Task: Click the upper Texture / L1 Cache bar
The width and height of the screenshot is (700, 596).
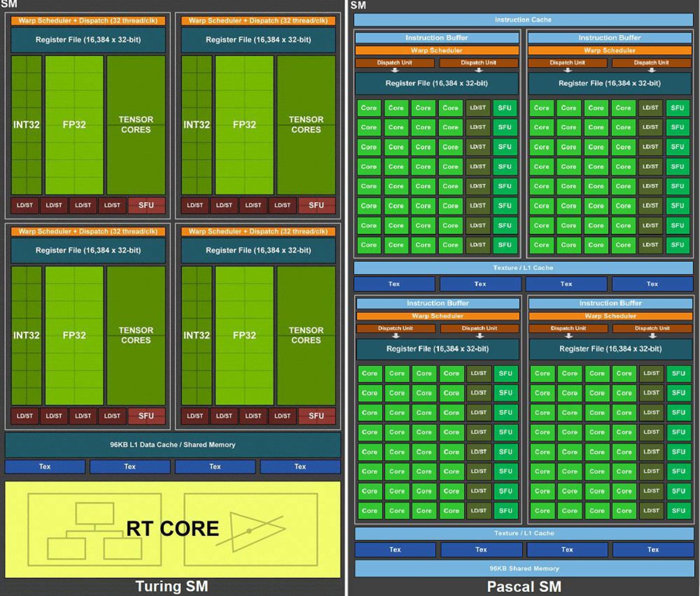Action: tap(523, 268)
